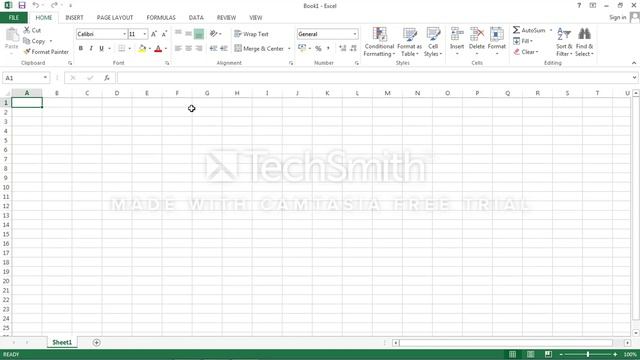Viewport: 640px width, 360px height.
Task: Increase indent of cell contents
Action: 224,49
